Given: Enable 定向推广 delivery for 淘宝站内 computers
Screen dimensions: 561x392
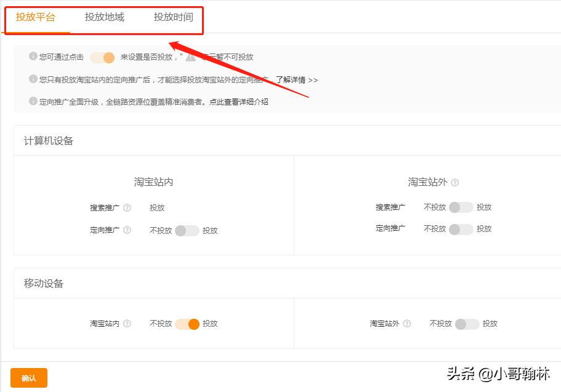Looking at the screenshot, I should [x=188, y=230].
